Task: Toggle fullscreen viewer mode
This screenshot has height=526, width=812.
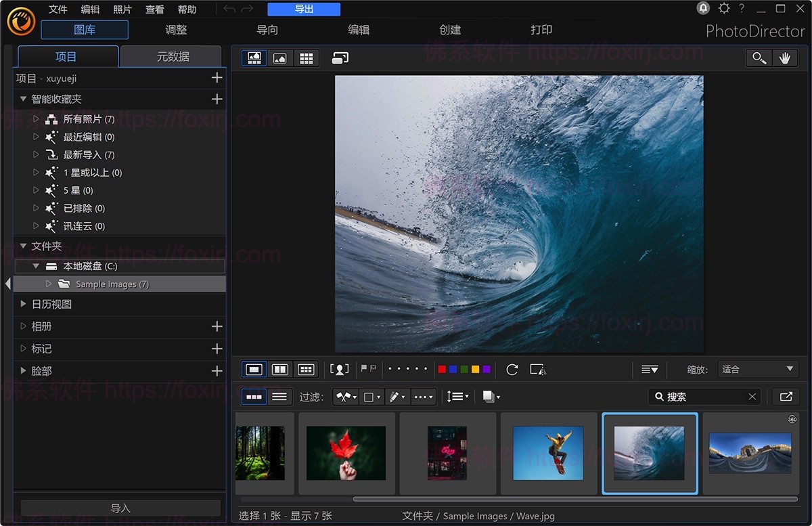Action: coord(340,58)
